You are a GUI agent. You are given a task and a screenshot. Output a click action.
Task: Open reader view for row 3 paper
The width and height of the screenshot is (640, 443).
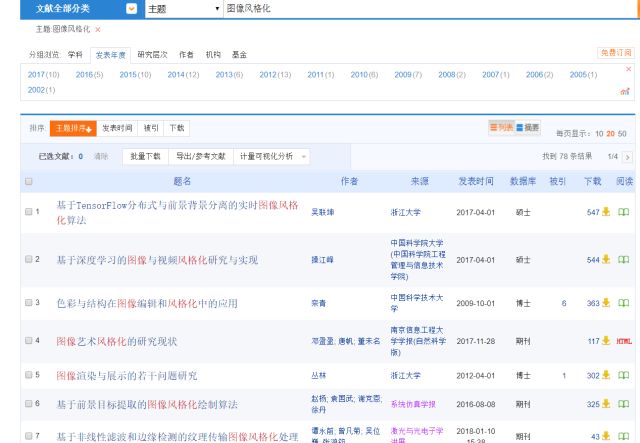click(x=623, y=303)
